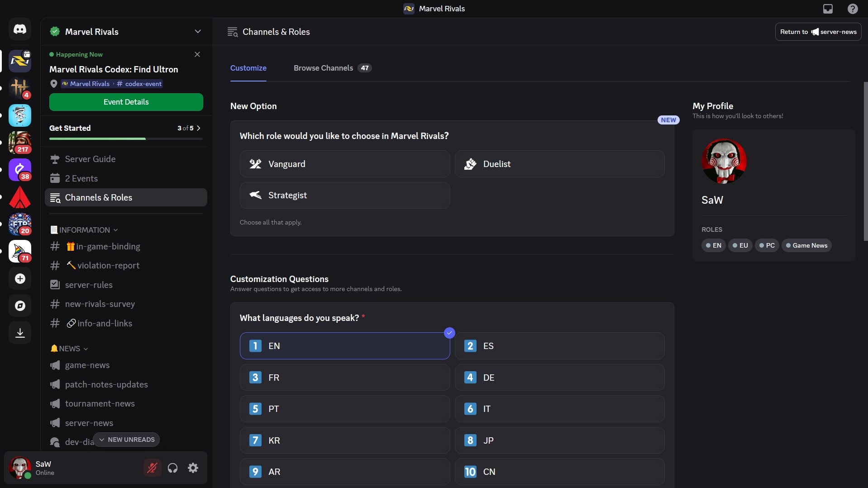The width and height of the screenshot is (868, 488).
Task: Click the teal swirl server icon
Action: (x=20, y=115)
